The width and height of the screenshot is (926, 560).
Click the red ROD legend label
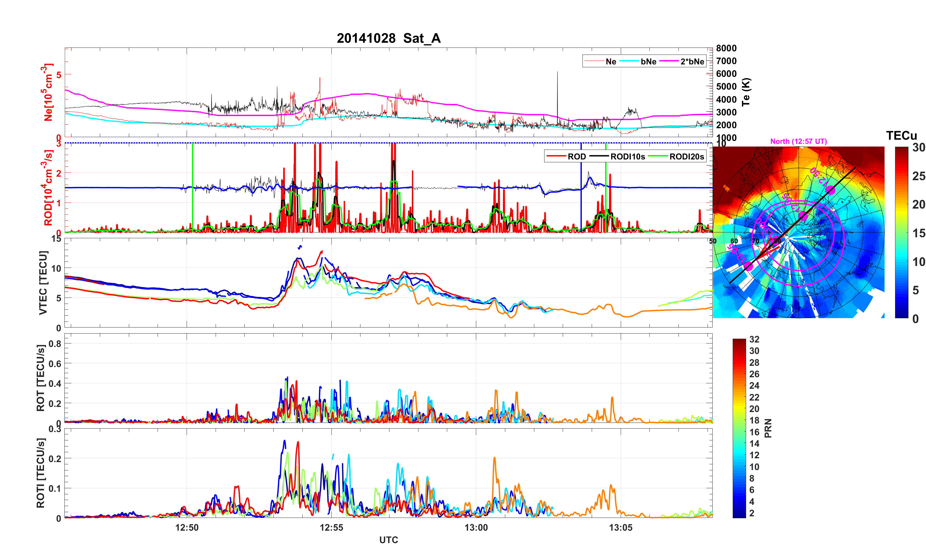(x=576, y=157)
